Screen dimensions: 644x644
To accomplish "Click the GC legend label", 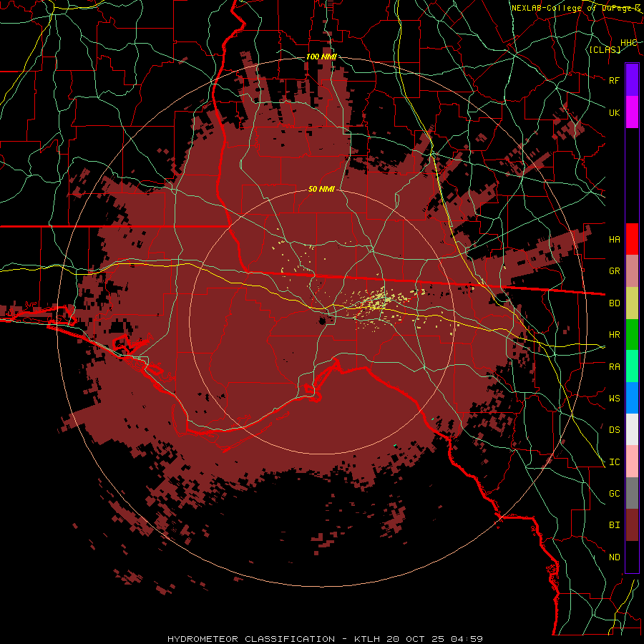I will pos(615,494).
